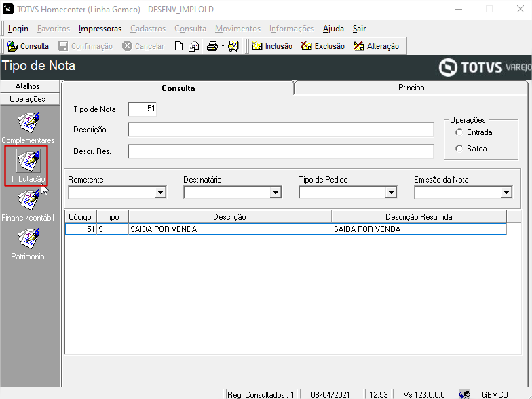
Task: Click the Alteração toolbar button
Action: (376, 46)
